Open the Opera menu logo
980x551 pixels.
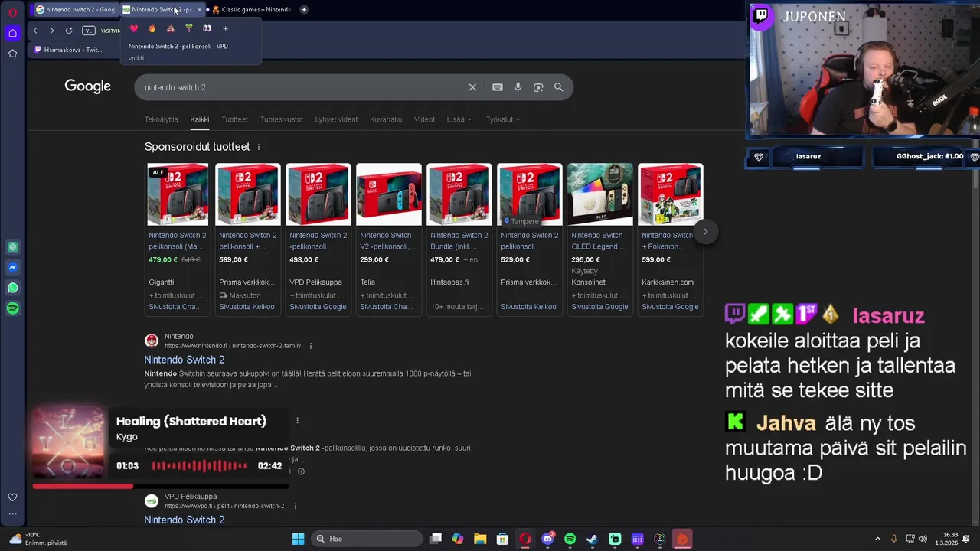click(x=12, y=11)
